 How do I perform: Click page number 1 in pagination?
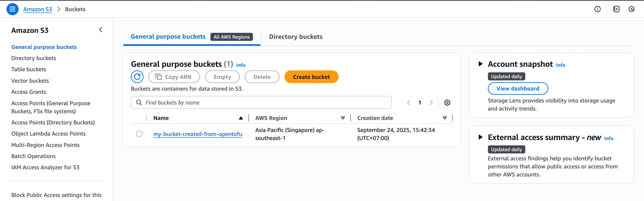point(420,103)
